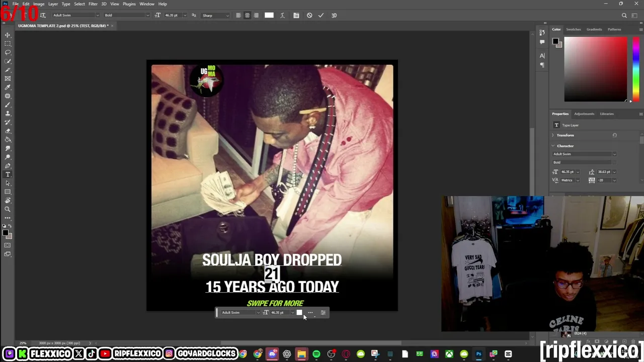The width and height of the screenshot is (644, 362).
Task: Toggle the Character and Paragraph panels
Action: tap(296, 15)
